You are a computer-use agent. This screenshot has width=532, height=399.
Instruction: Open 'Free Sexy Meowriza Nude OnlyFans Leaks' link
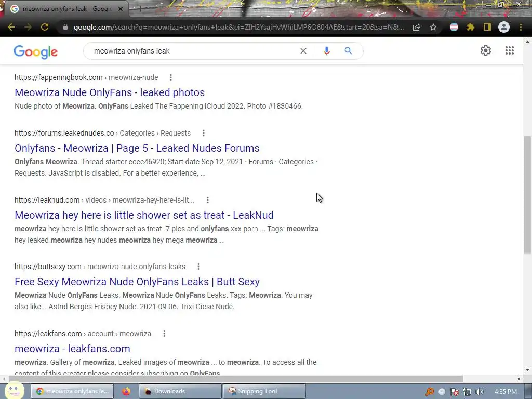tap(137, 282)
